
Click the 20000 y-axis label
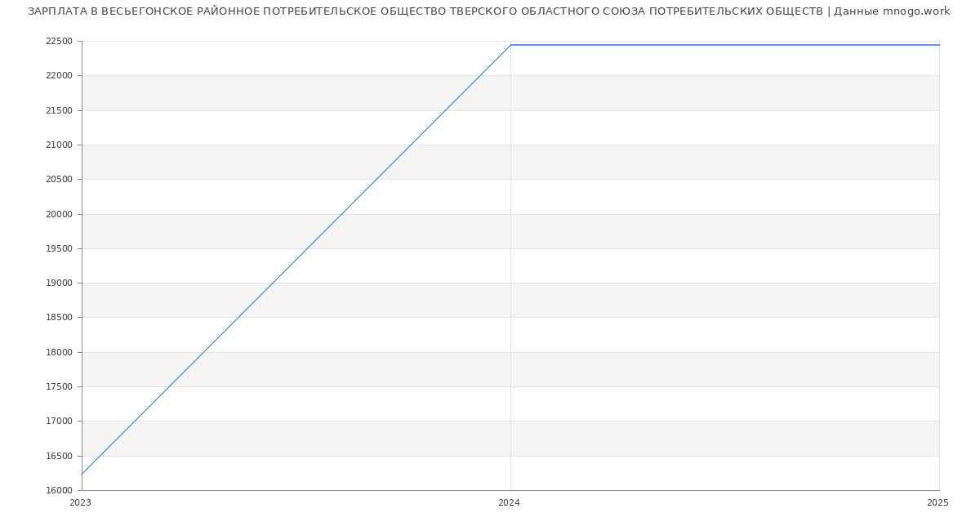[60, 214]
